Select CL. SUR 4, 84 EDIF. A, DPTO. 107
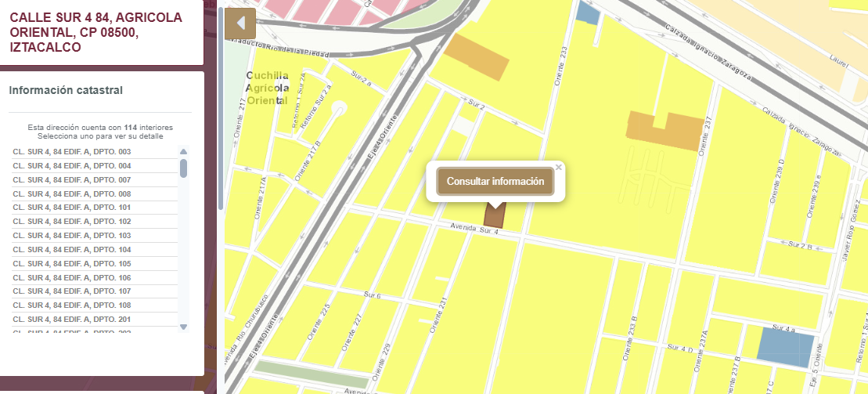 pos(94,291)
